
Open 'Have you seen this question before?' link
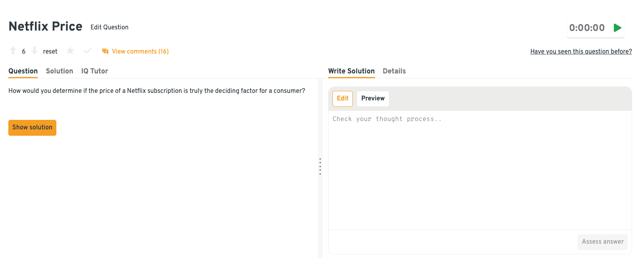[581, 51]
